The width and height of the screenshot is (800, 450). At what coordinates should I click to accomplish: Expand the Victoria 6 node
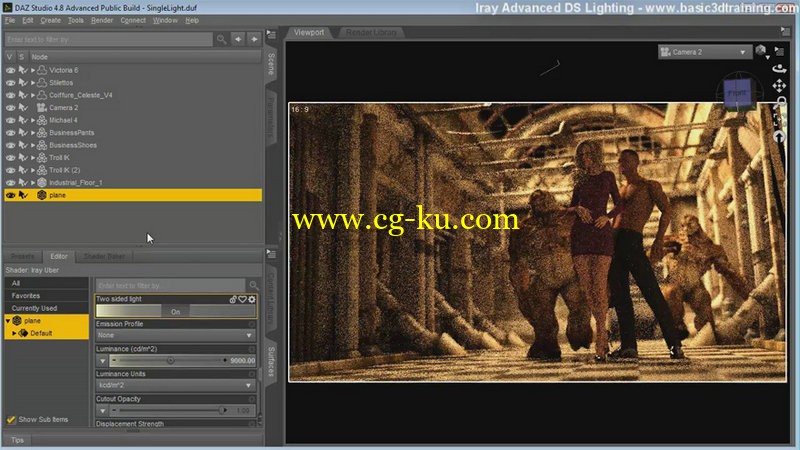33,70
